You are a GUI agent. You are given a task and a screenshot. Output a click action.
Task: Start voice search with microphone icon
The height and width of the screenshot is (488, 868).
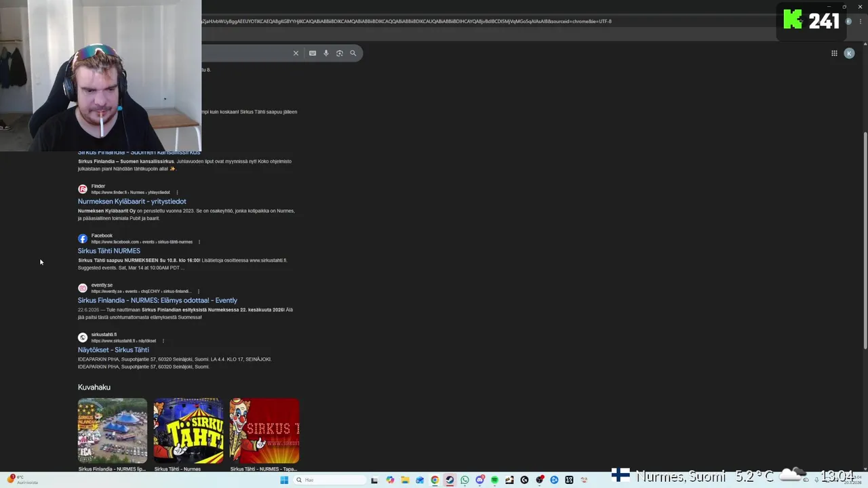(325, 53)
